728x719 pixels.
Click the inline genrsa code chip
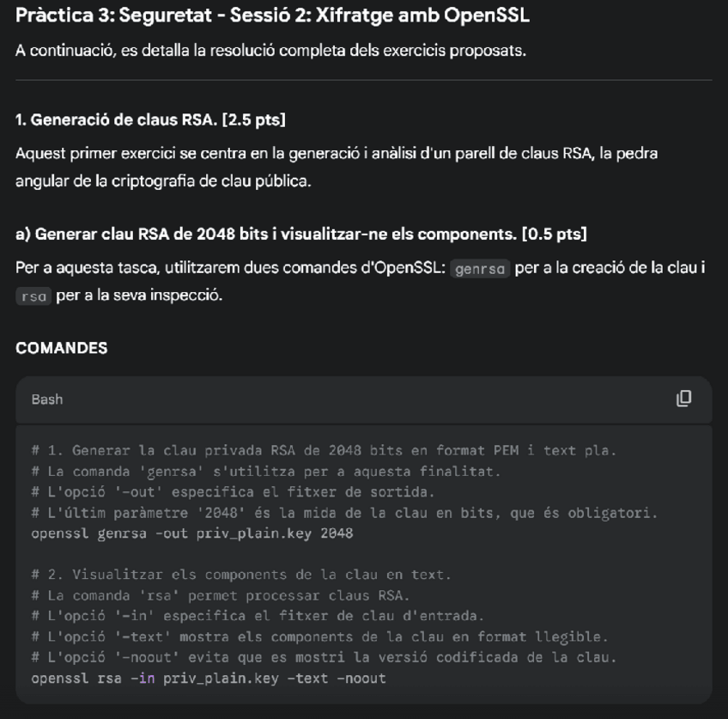481,269
